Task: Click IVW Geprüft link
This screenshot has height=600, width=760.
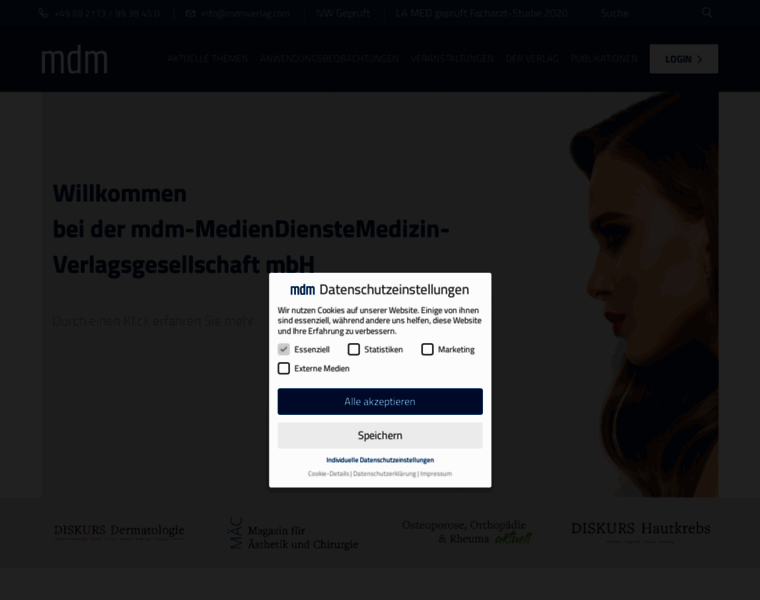Action: click(x=343, y=13)
